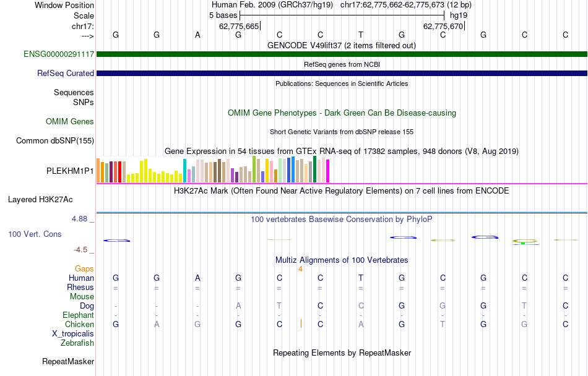588x376 pixels.
Task: Click the GENCODE V49lift37 track title
Action: [341, 45]
